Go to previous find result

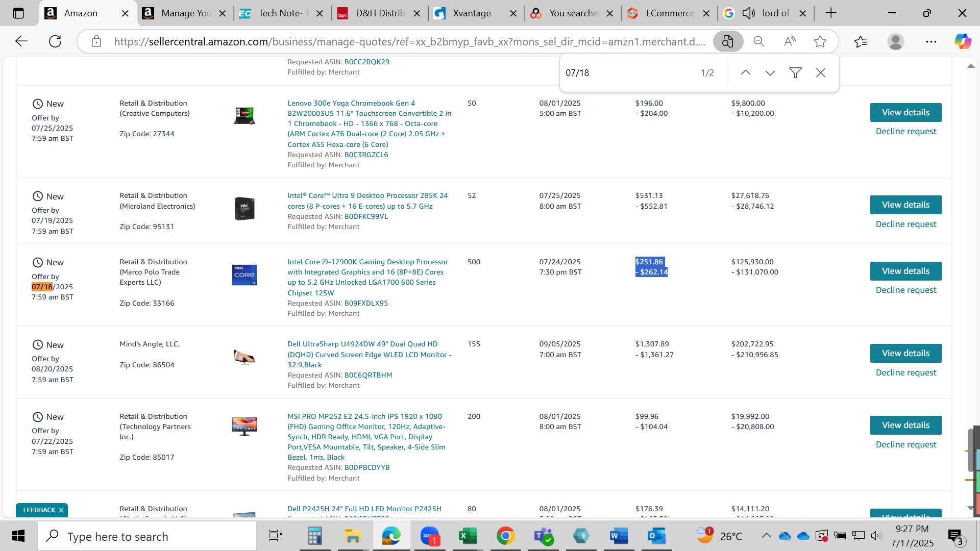[745, 73]
